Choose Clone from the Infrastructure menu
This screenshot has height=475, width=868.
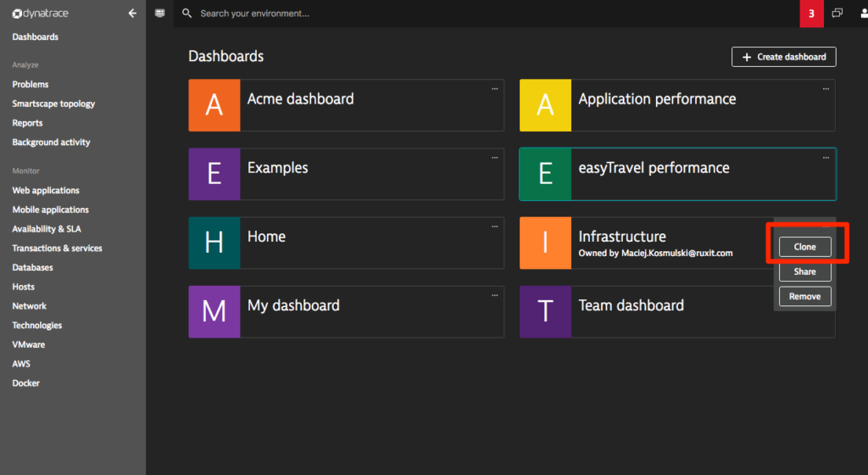[805, 247]
